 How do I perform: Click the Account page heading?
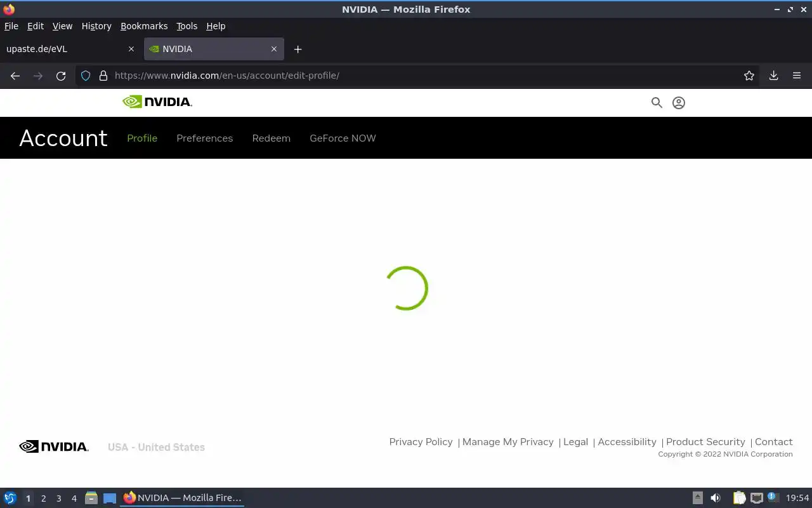coord(63,138)
